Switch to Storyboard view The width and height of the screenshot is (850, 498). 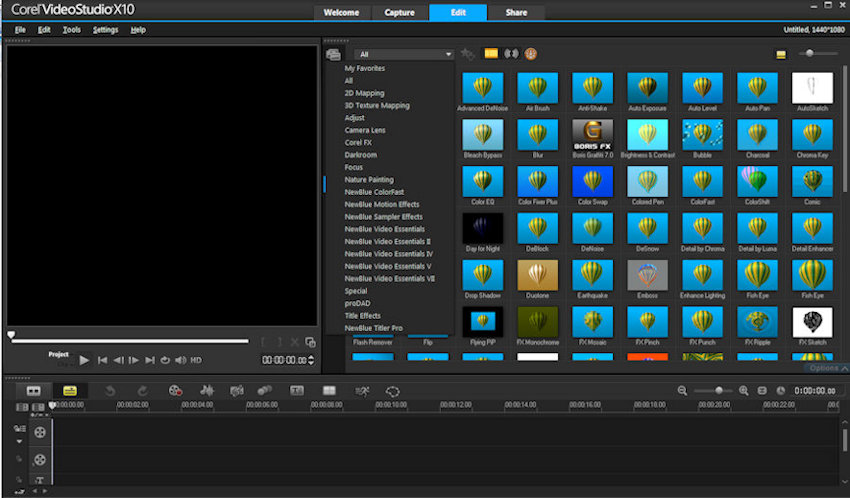(33, 390)
